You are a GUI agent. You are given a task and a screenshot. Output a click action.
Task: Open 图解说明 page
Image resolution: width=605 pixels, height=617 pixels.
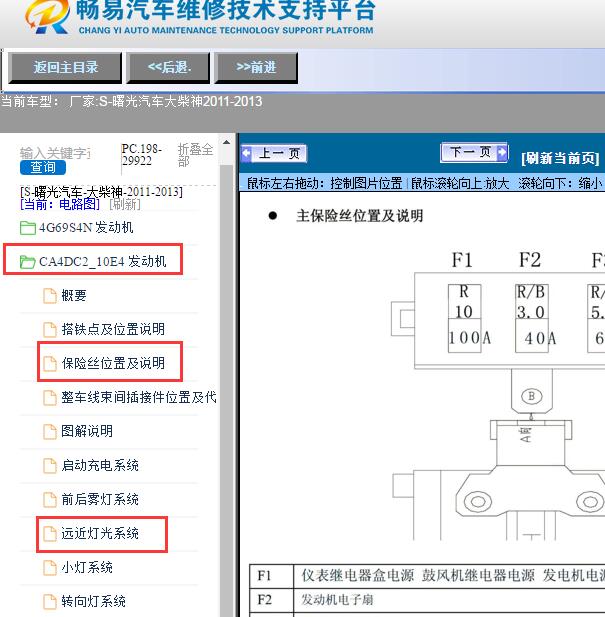click(x=87, y=431)
